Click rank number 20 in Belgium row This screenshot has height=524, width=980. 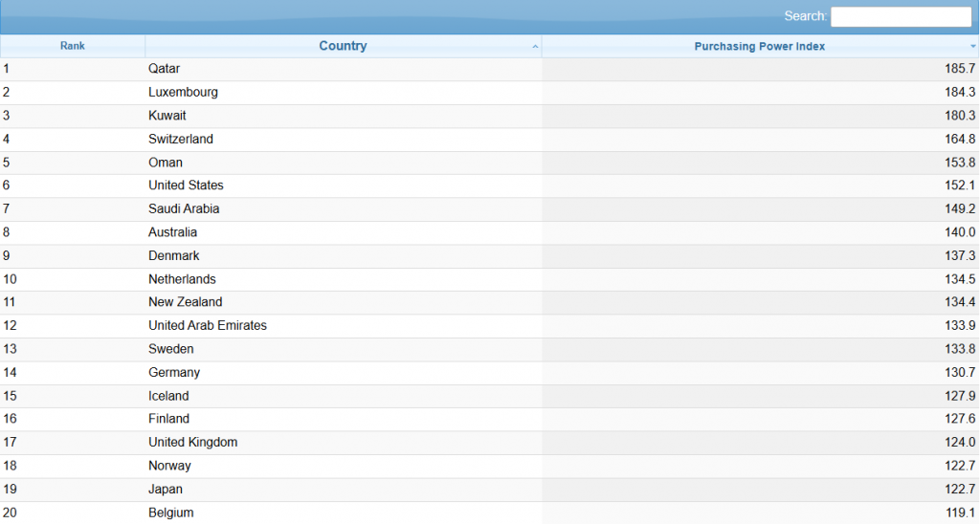(x=10, y=513)
